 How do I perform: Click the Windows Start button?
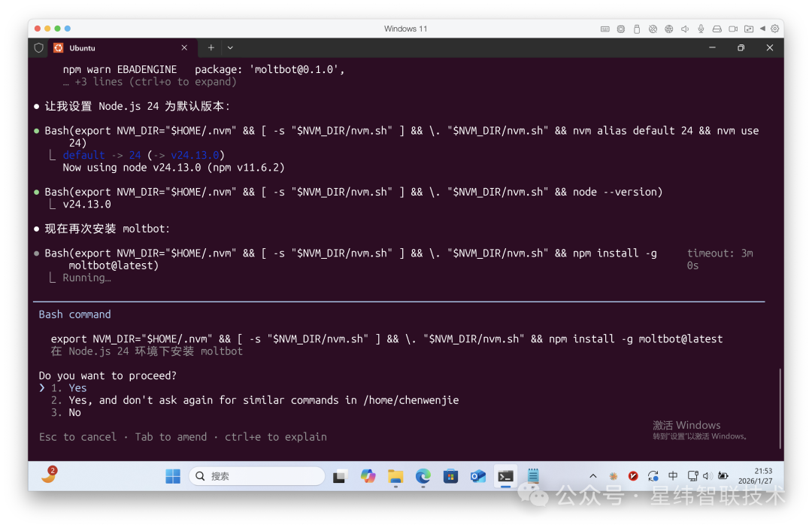(x=173, y=476)
